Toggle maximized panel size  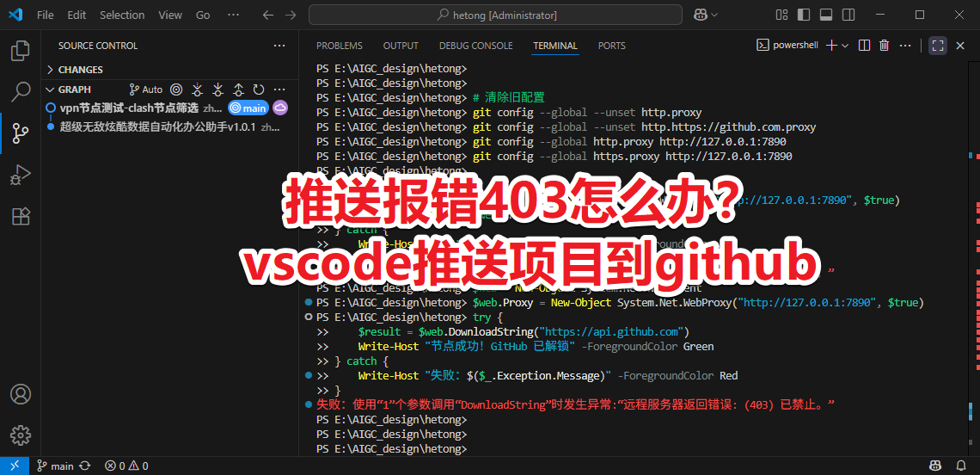click(938, 45)
